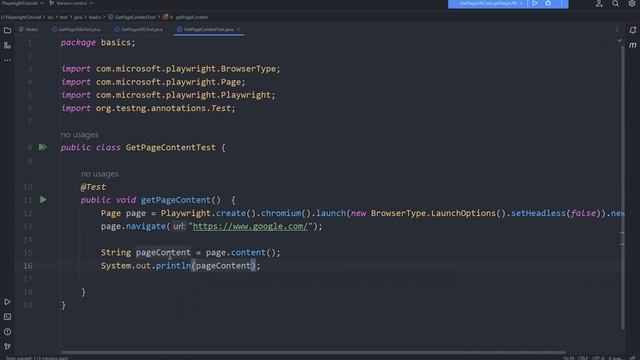Viewport: 640px width, 360px height.
Task: Click PlaywrightTutorial in the breadcrumb bar
Action: tap(23, 17)
